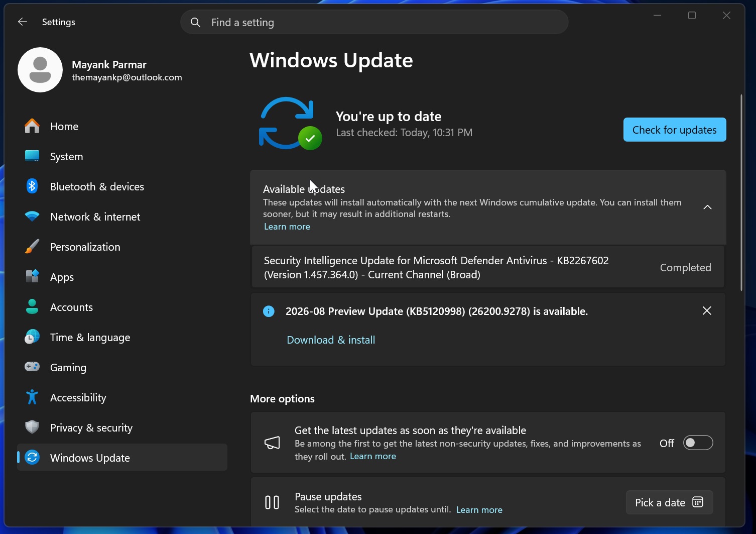Click the 2026-08 Preview Update message text
The height and width of the screenshot is (534, 756).
[437, 311]
